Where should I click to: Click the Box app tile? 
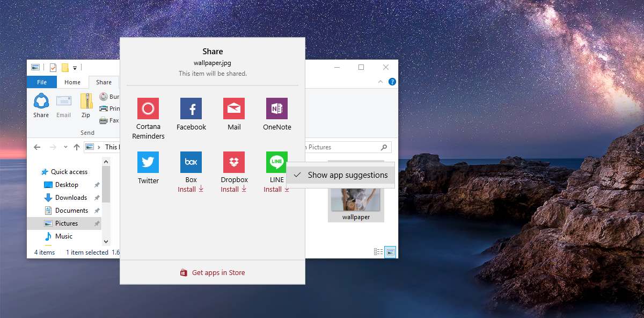(191, 162)
